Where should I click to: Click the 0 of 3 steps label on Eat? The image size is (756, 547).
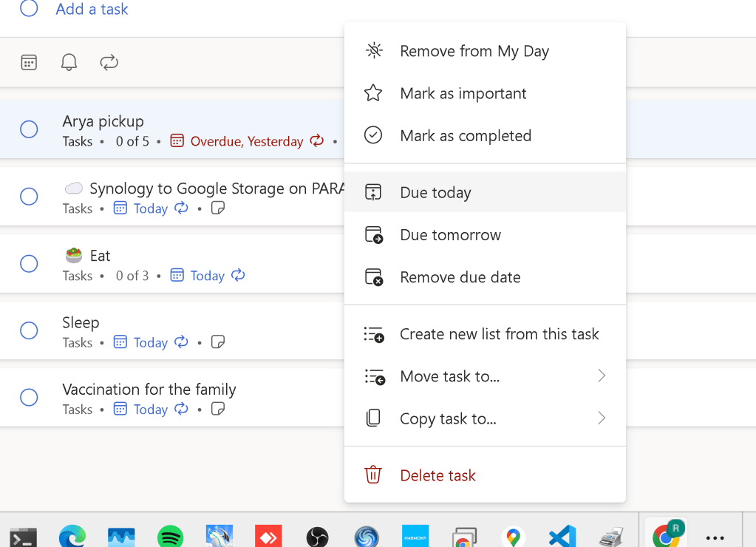click(132, 276)
